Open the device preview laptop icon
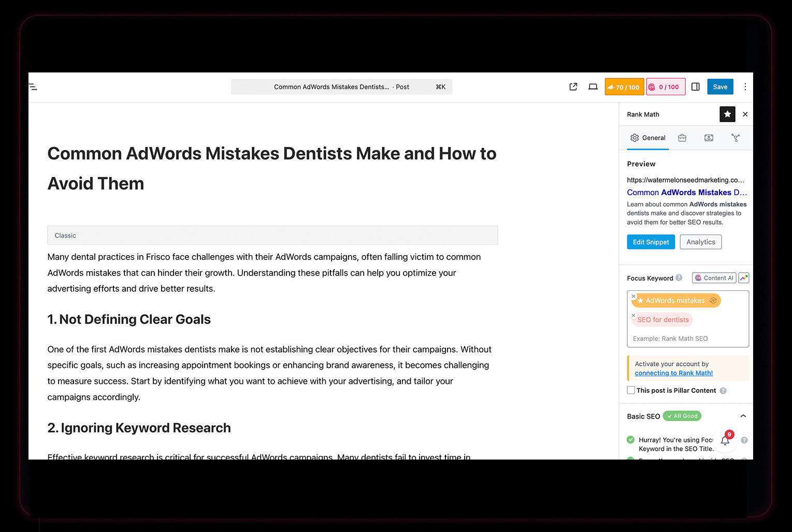 point(593,87)
